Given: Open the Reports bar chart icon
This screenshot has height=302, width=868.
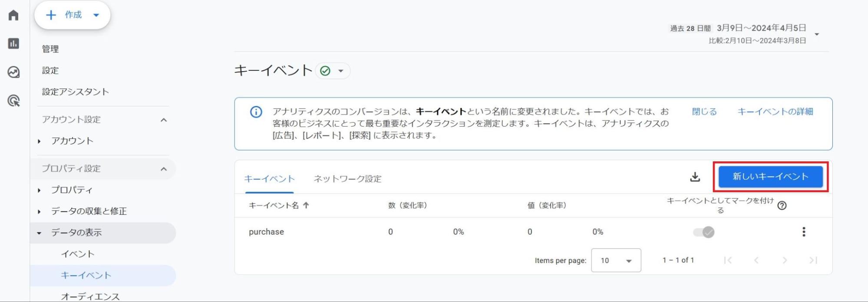Looking at the screenshot, I should coord(13,43).
